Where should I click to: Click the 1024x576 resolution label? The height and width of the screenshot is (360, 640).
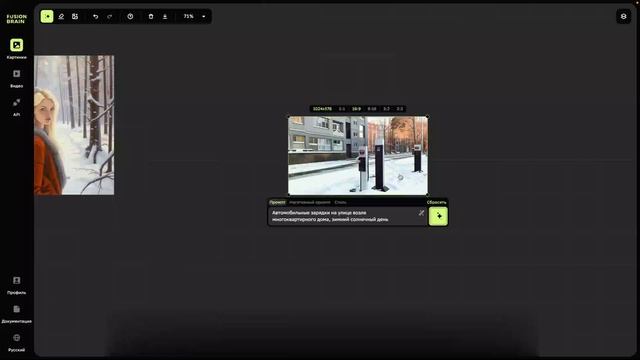pyautogui.click(x=322, y=109)
